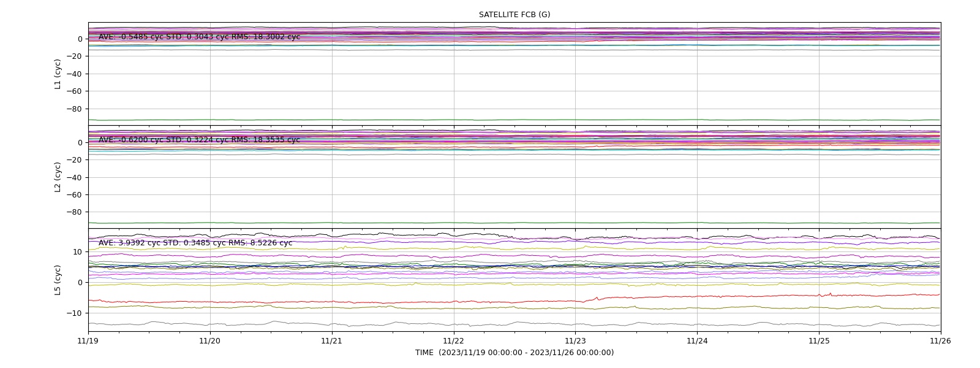This screenshot has width=980, height=368.
Task: Click the 11/25 date tick label
Action: coord(819,341)
